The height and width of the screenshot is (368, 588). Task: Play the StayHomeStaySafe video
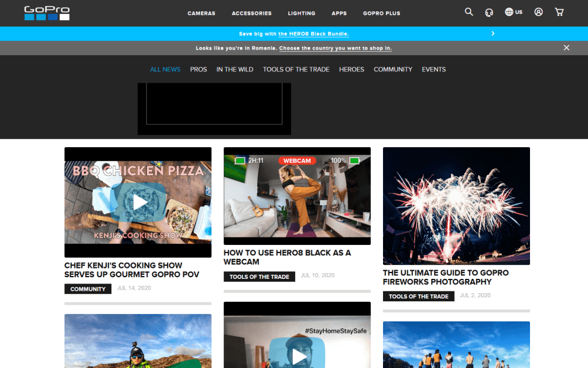coord(299,355)
